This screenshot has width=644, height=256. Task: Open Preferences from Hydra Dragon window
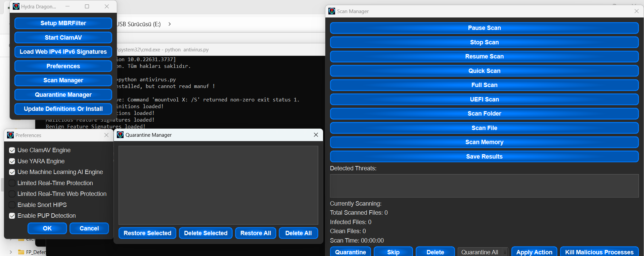point(63,66)
